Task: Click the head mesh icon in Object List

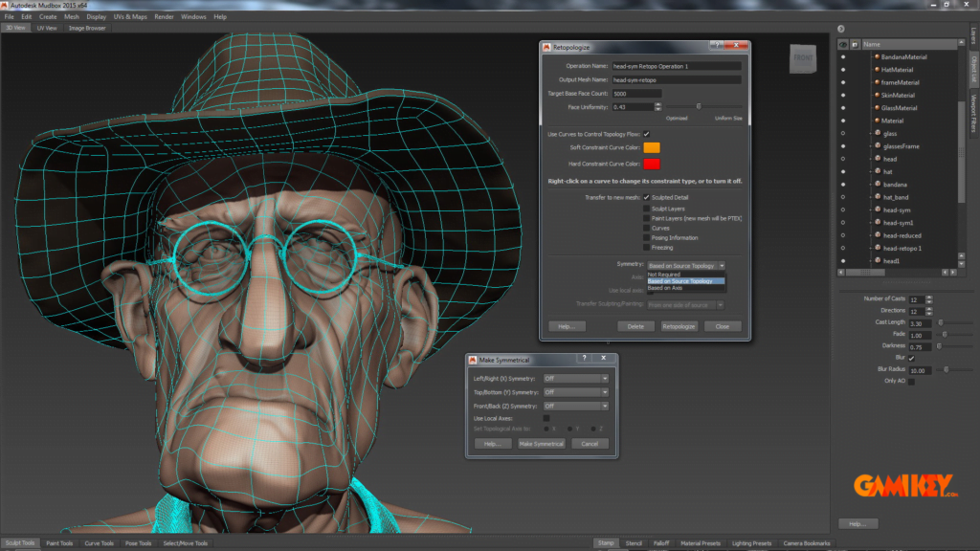Action: 876,158
